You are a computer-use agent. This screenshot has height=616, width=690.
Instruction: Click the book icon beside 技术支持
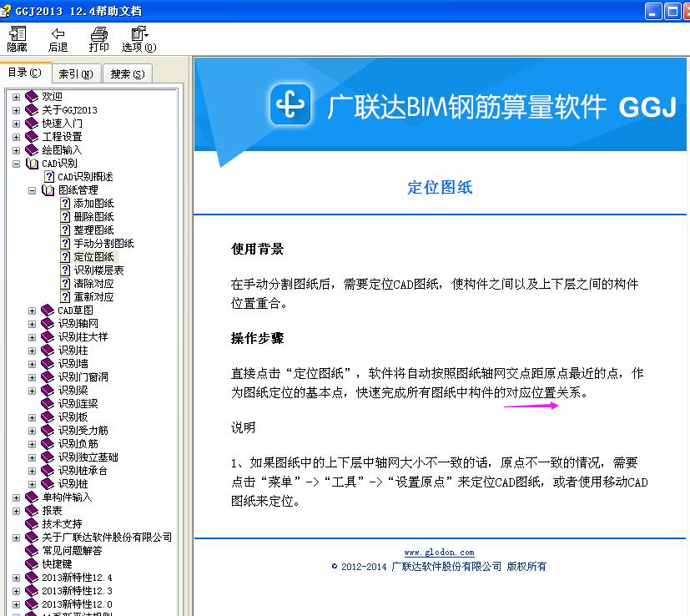click(x=32, y=523)
